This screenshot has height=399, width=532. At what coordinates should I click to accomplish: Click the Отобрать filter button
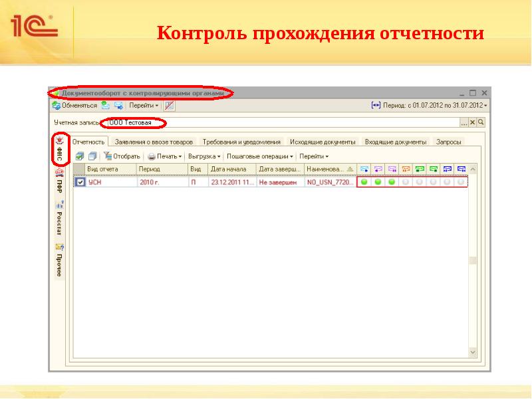[x=121, y=156]
